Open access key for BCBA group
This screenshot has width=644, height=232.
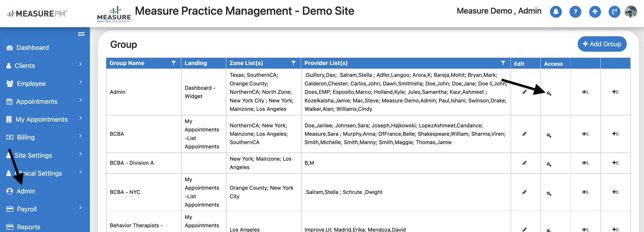(x=549, y=135)
